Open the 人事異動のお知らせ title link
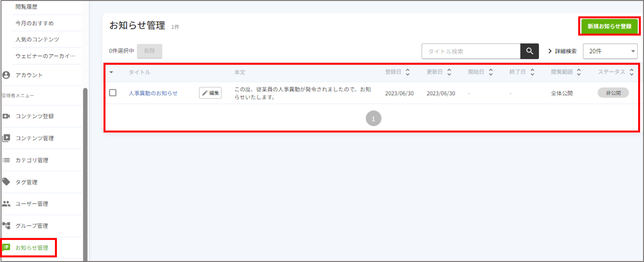This screenshot has height=262, width=644. tap(153, 93)
